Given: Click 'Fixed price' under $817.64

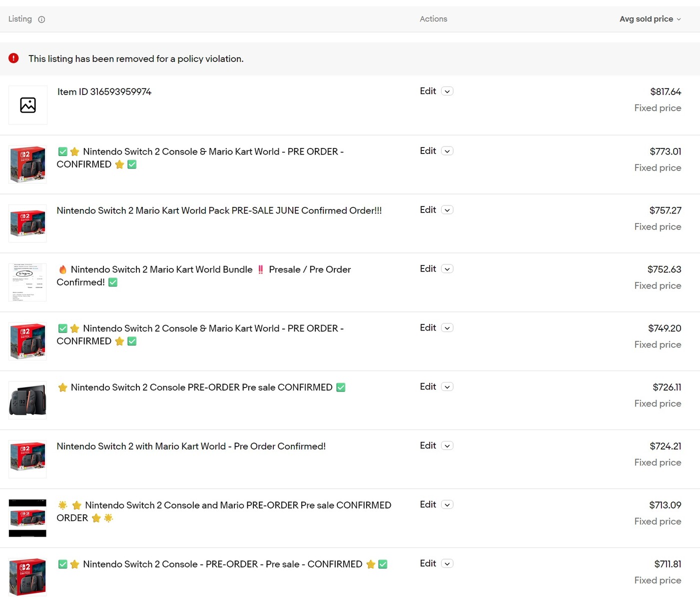Looking at the screenshot, I should pos(658,108).
